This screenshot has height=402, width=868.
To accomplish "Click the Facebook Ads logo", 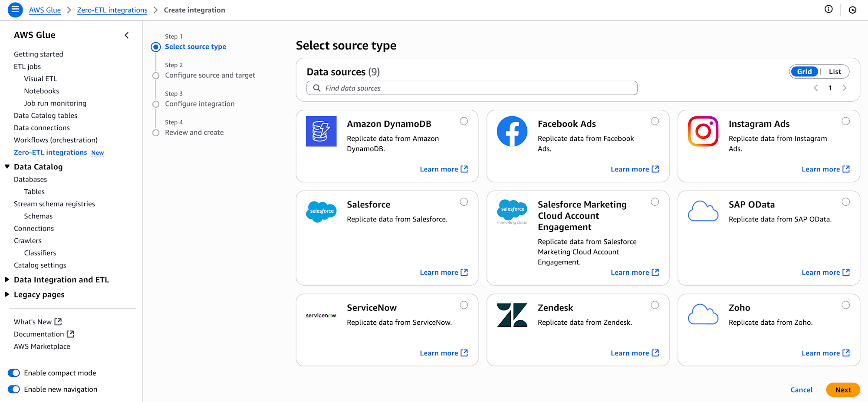I will 512,131.
